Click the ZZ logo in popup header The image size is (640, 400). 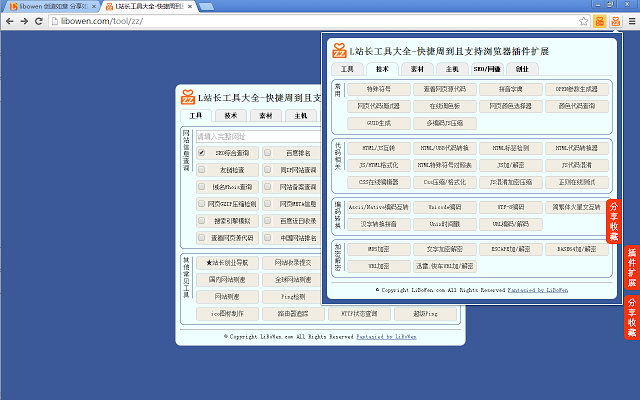(339, 51)
